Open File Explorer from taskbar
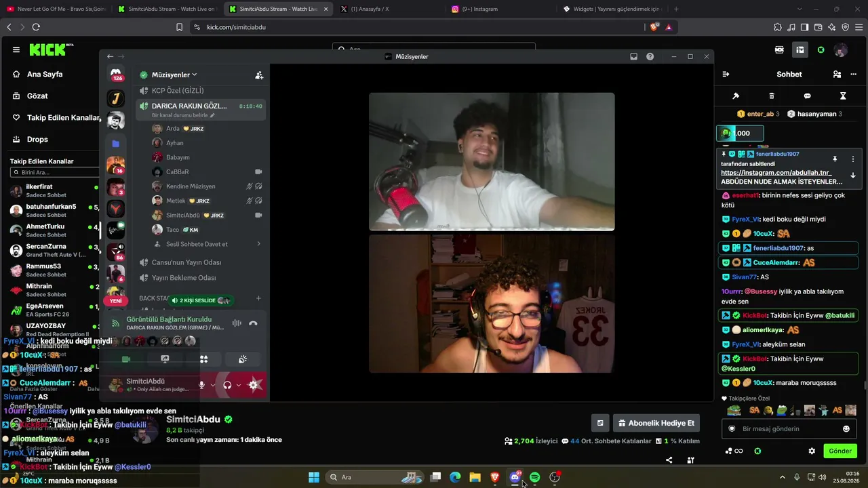Viewport: 868px width, 488px height. [475, 477]
